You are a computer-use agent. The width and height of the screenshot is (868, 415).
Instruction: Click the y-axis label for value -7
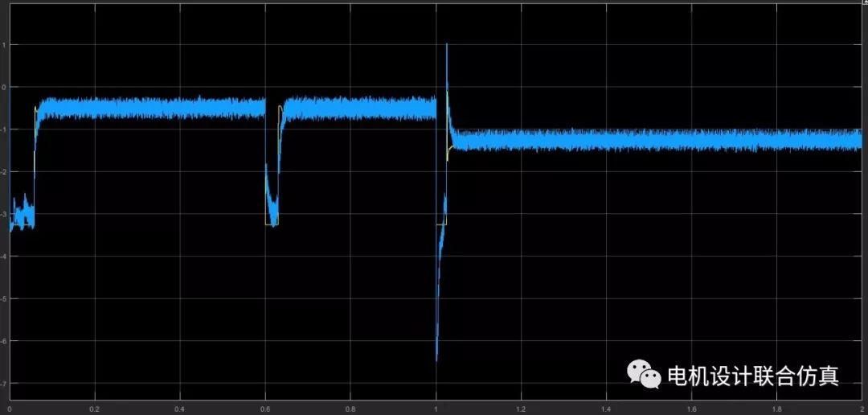click(x=5, y=383)
